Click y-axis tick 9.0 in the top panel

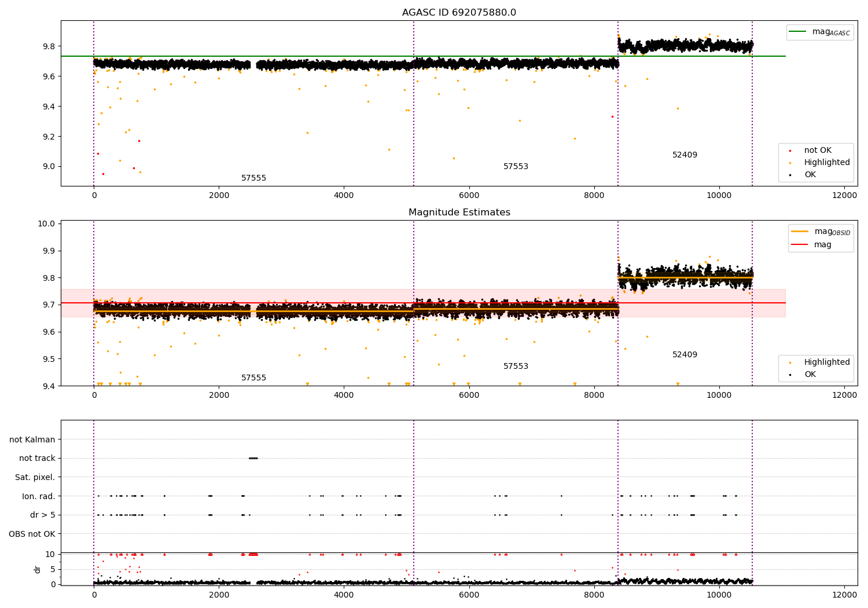tap(49, 167)
